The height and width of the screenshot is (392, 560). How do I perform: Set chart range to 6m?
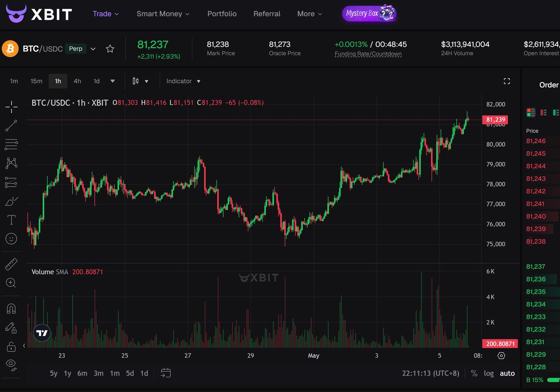pos(83,373)
